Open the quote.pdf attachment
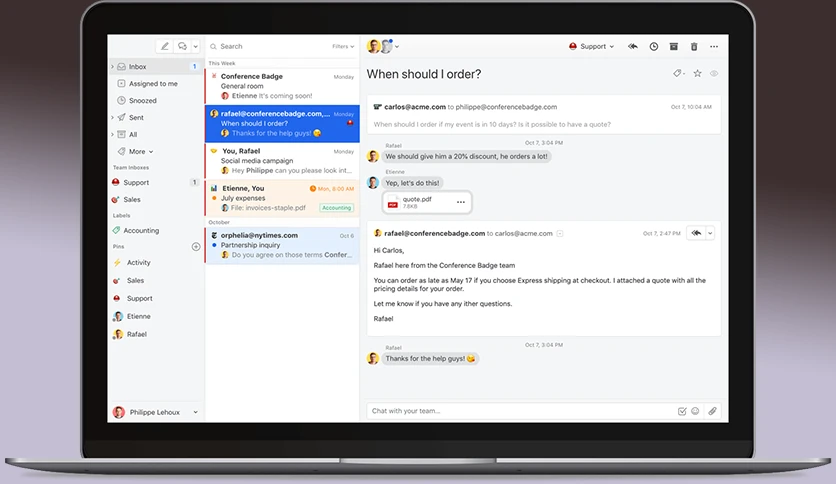836x484 pixels. [427, 202]
